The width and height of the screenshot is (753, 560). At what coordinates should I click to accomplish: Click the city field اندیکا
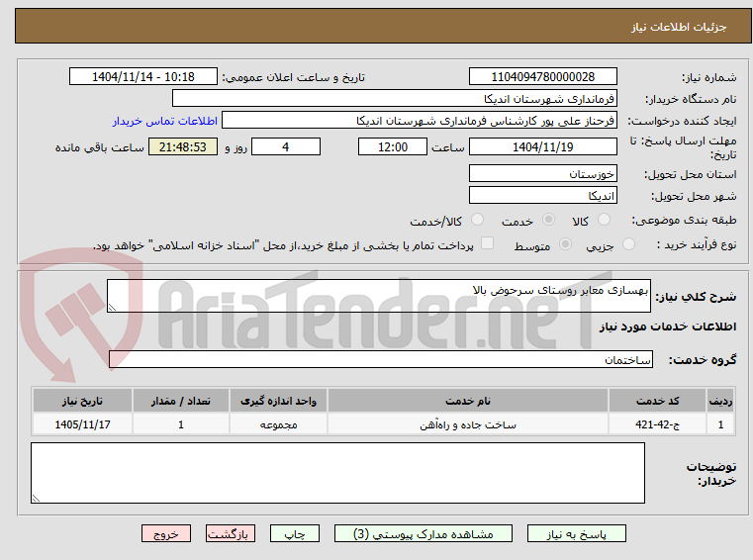[x=542, y=196]
